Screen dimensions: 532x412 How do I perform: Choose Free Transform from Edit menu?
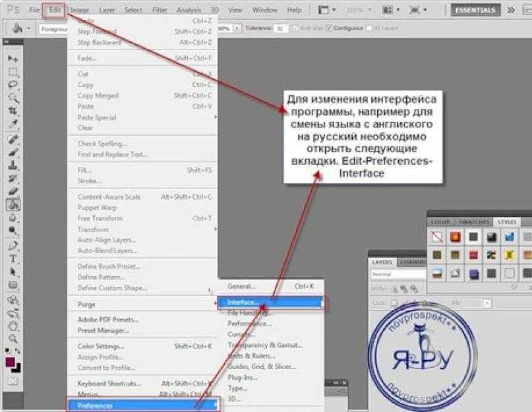click(x=142, y=218)
